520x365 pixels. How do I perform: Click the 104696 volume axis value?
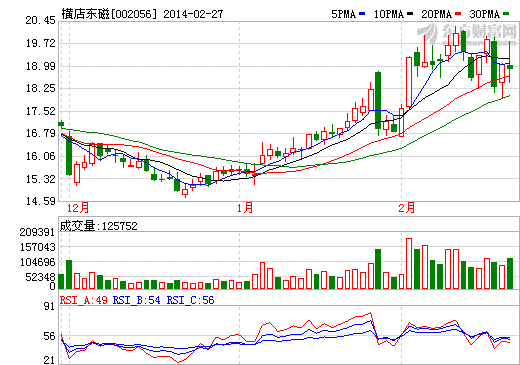tap(37, 262)
